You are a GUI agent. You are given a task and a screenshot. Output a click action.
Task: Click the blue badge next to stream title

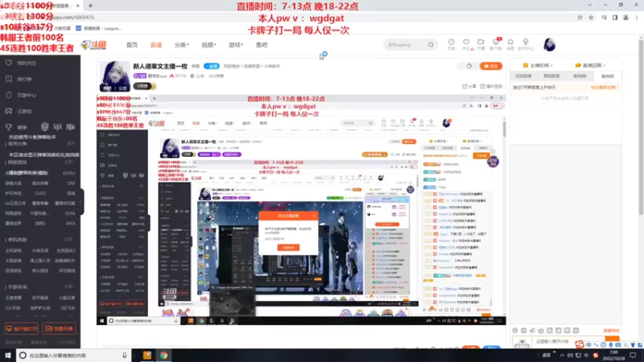212,66
